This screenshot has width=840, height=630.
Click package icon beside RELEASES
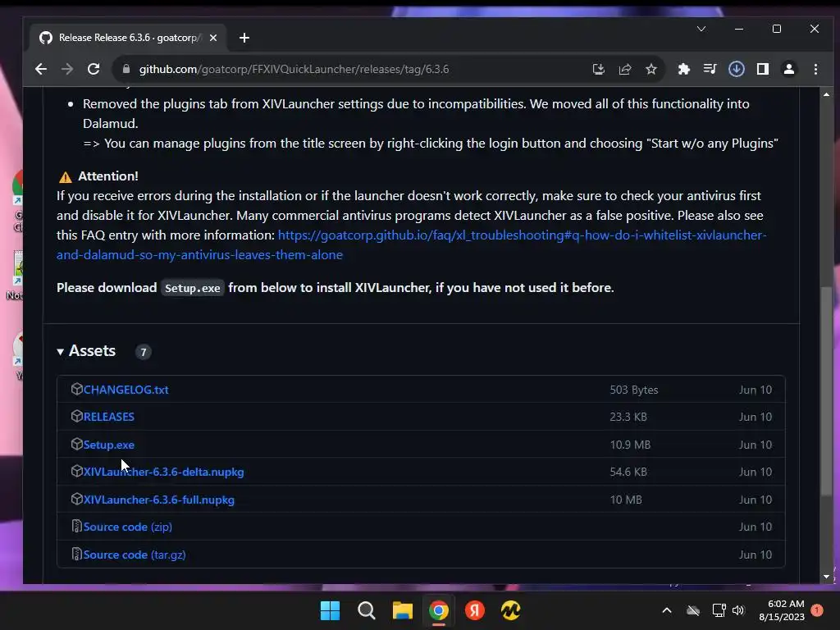pyautogui.click(x=76, y=416)
